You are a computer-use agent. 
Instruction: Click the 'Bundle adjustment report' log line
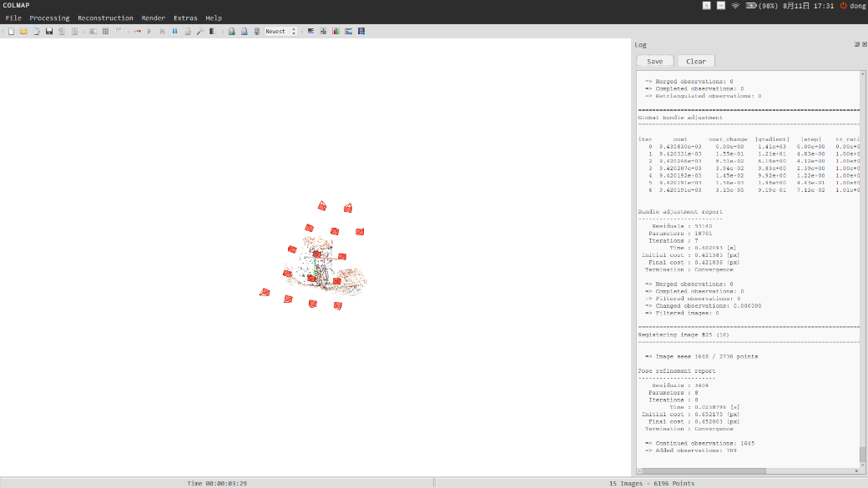[x=680, y=212]
